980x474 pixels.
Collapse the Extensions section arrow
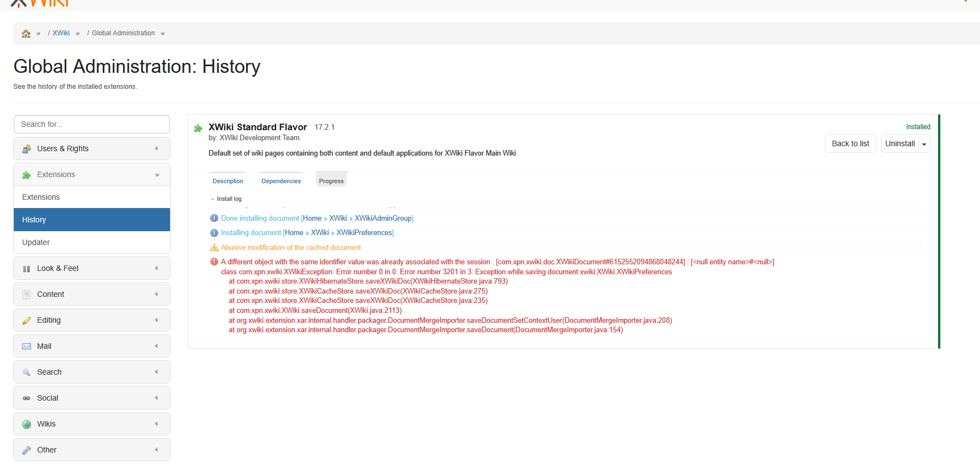pyautogui.click(x=157, y=175)
